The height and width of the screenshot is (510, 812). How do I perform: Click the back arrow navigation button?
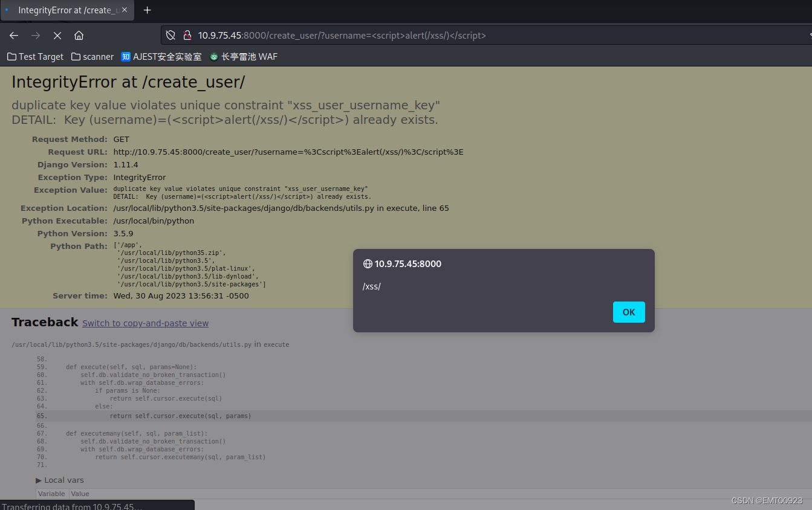click(14, 35)
